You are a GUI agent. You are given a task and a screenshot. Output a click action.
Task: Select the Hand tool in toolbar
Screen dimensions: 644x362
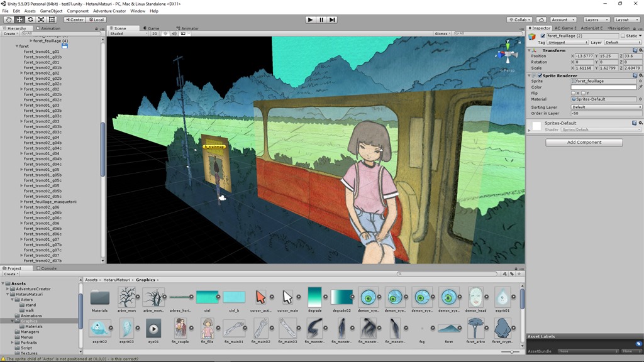pyautogui.click(x=9, y=19)
